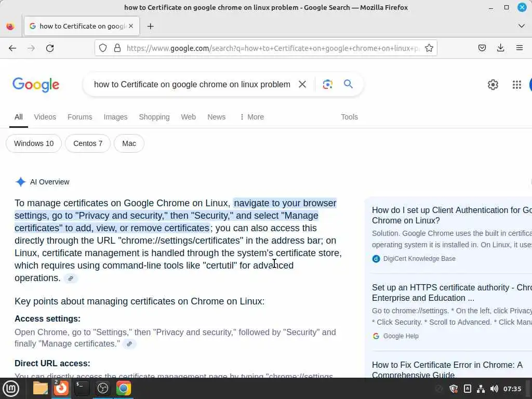532x399 pixels.
Task: Select the All results tab
Action: click(x=19, y=117)
